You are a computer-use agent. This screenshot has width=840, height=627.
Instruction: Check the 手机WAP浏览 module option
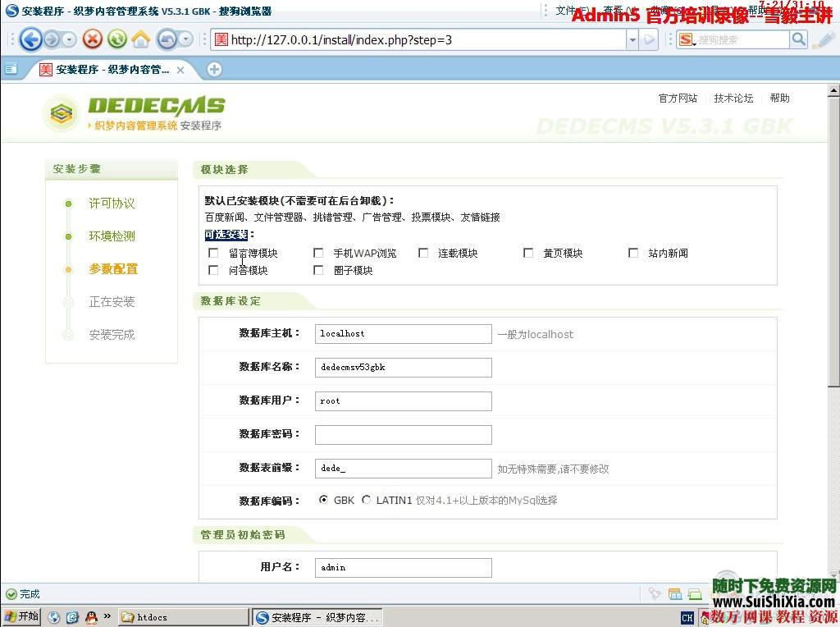318,253
